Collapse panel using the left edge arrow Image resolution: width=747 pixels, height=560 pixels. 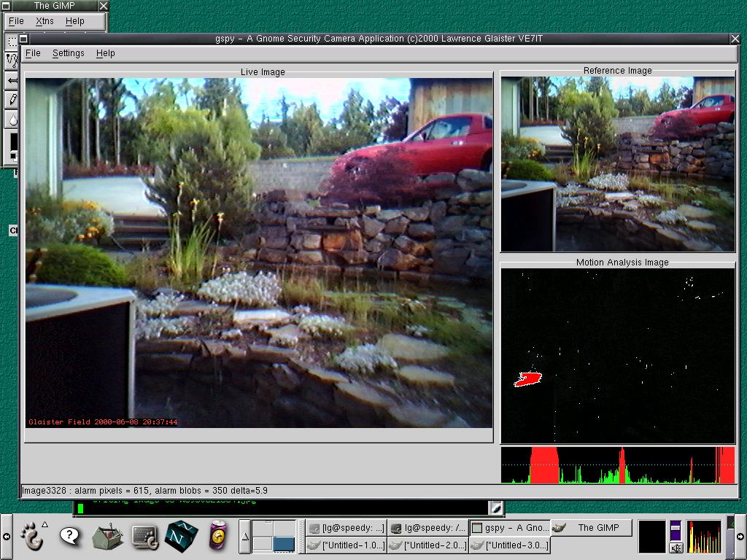click(x=6, y=537)
